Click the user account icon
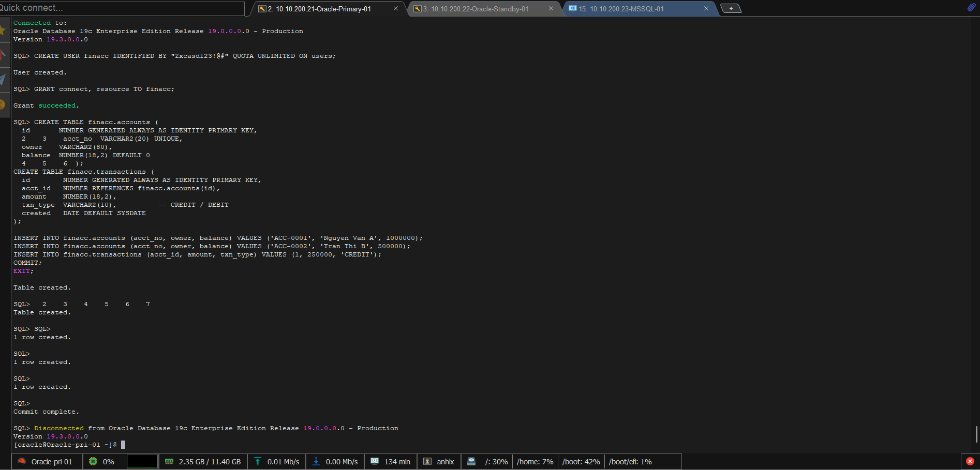Viewport: 980px width, 470px height. (427, 461)
